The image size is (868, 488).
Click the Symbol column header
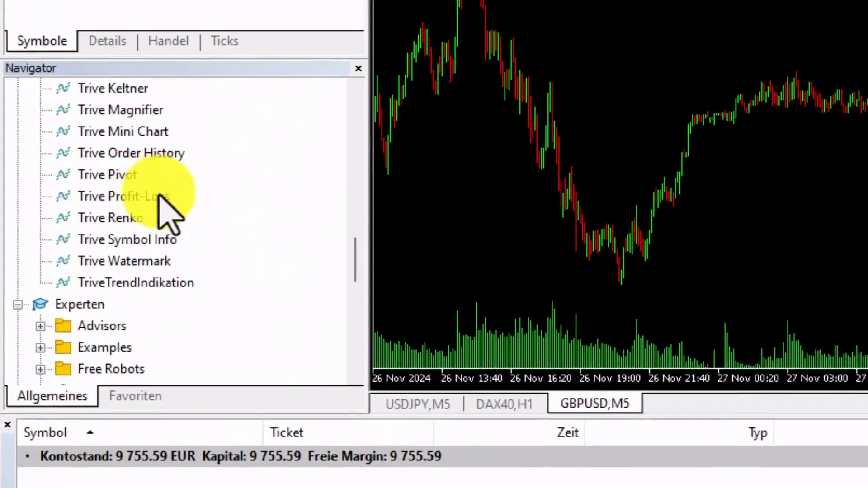pyautogui.click(x=140, y=433)
